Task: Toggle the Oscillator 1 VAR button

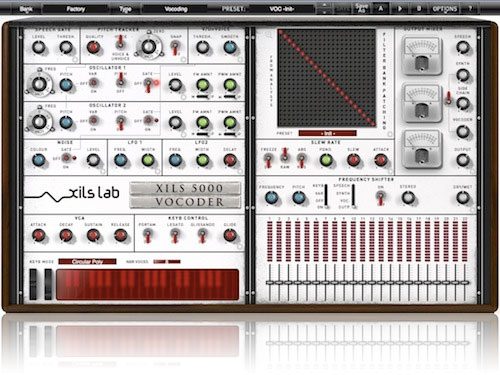Action: [x=93, y=82]
